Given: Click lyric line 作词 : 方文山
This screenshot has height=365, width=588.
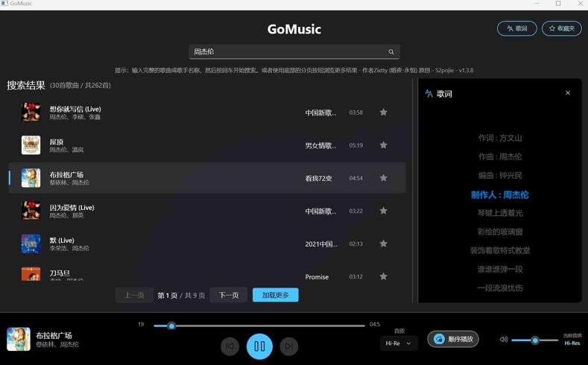Looking at the screenshot, I should click(x=500, y=138).
